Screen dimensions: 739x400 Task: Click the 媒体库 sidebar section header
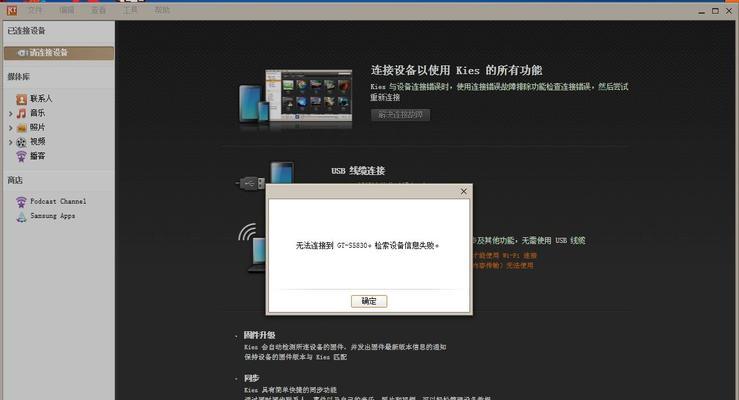18,76
